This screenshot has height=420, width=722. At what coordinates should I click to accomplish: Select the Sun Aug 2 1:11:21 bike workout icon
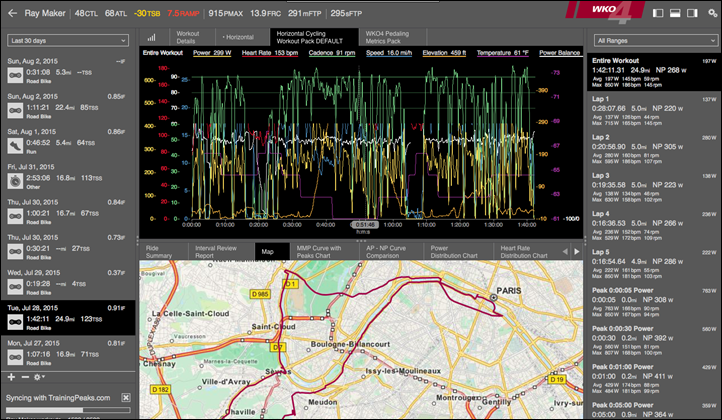click(x=15, y=111)
